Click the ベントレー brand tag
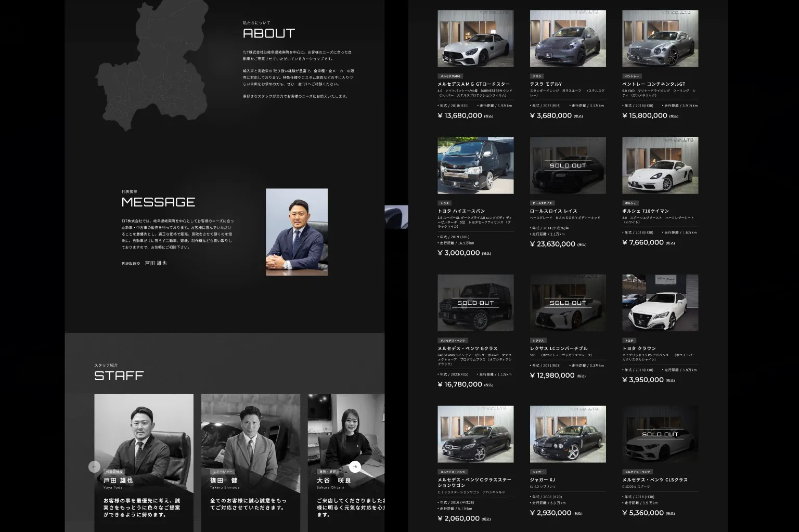 [x=632, y=76]
